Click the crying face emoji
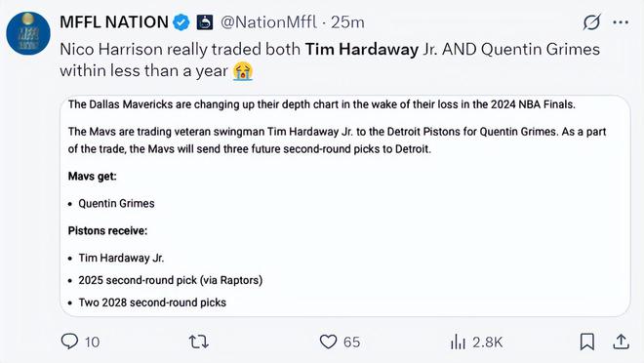The image size is (644, 363). [x=243, y=71]
